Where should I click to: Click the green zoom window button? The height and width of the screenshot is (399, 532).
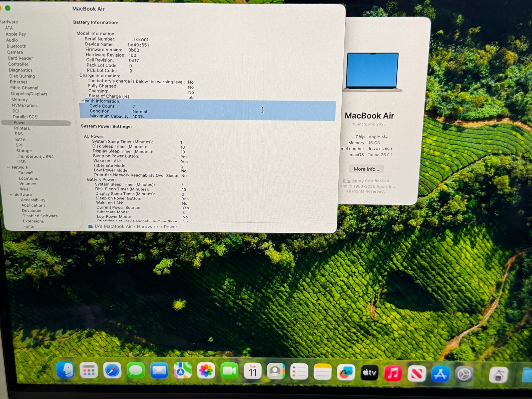coord(8,8)
